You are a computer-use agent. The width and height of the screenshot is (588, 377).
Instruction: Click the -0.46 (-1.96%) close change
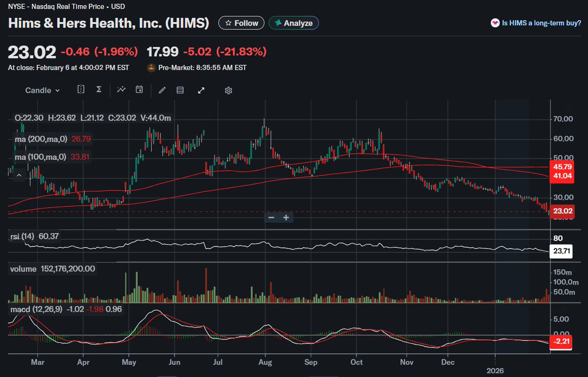pyautogui.click(x=99, y=51)
